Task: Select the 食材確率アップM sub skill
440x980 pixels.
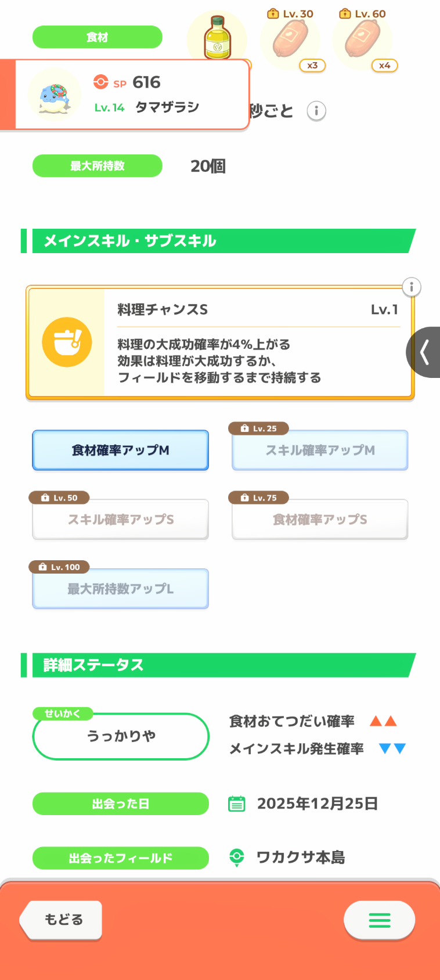Action: 120,450
